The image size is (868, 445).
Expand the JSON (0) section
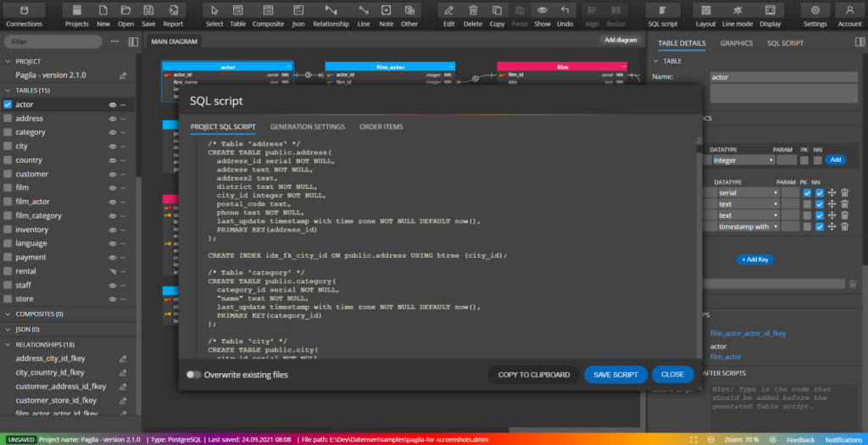8,330
